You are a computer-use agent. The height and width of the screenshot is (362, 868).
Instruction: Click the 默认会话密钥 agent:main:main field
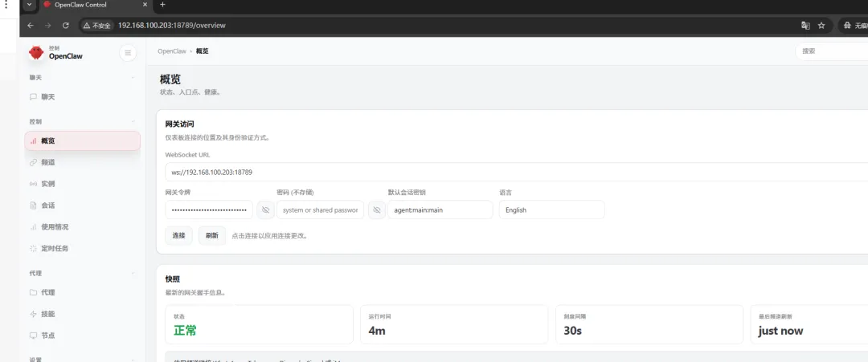tap(440, 210)
